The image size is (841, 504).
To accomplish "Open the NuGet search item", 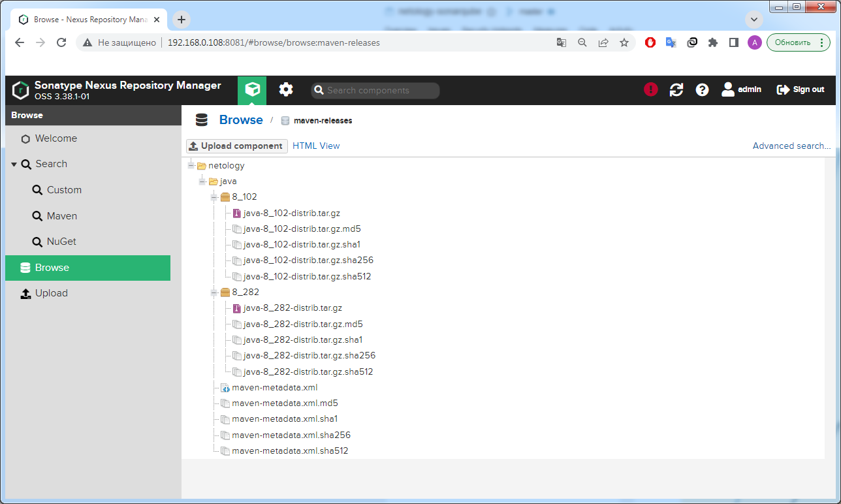I will point(61,242).
